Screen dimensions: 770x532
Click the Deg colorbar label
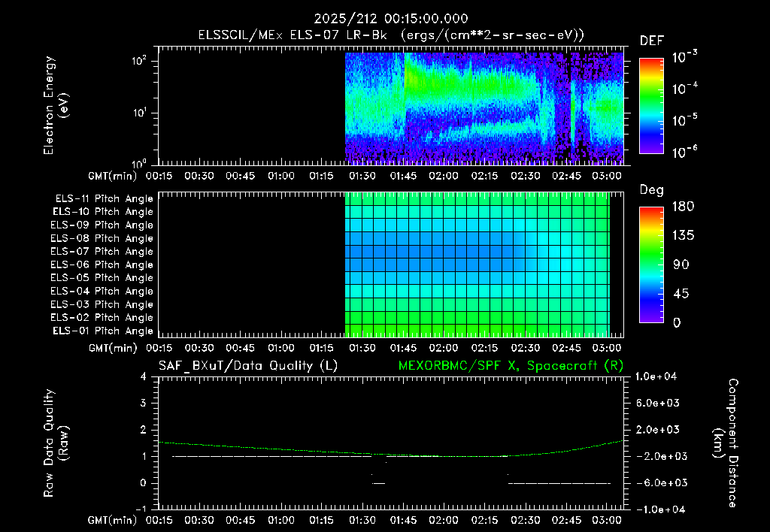(652, 190)
